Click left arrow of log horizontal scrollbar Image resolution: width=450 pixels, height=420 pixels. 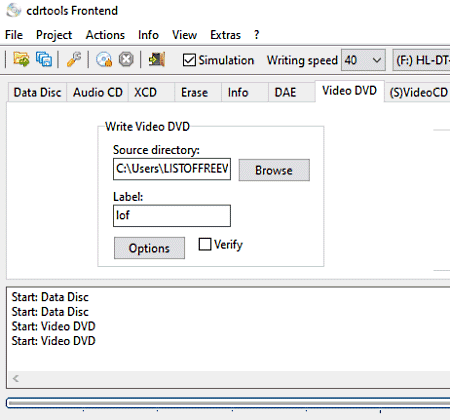[16, 378]
